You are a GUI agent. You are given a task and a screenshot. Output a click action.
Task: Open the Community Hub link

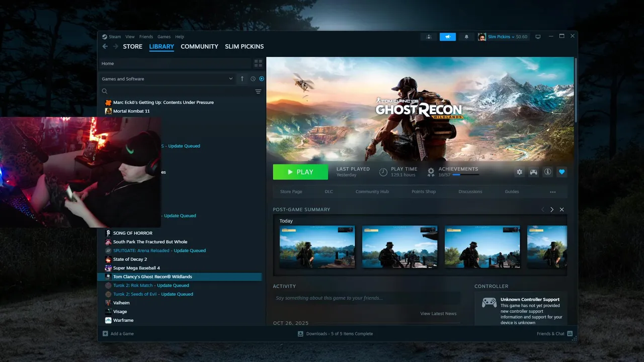(x=372, y=192)
